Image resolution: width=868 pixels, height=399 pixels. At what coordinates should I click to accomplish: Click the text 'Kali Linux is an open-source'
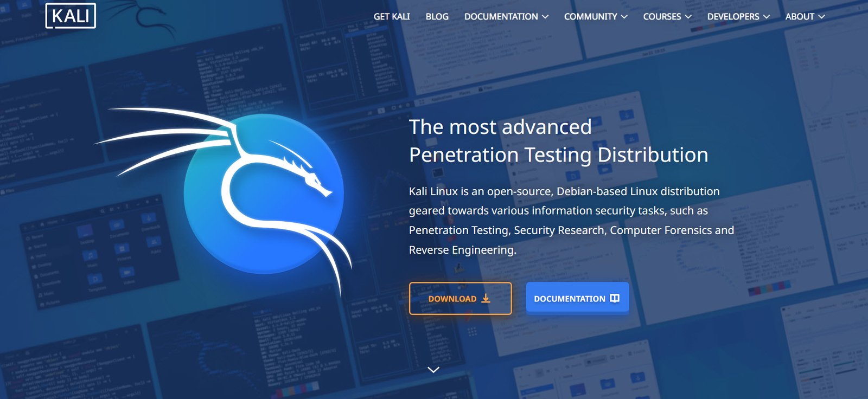pos(481,191)
